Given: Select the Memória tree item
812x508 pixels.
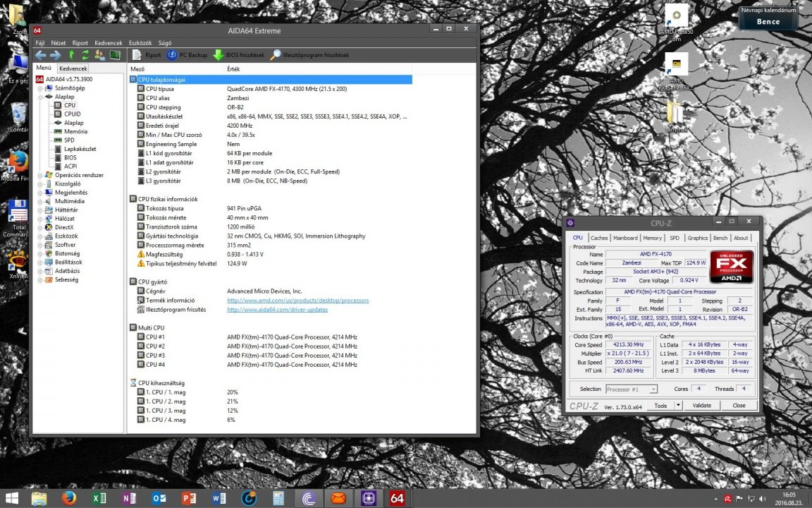Looking at the screenshot, I should pos(75,131).
